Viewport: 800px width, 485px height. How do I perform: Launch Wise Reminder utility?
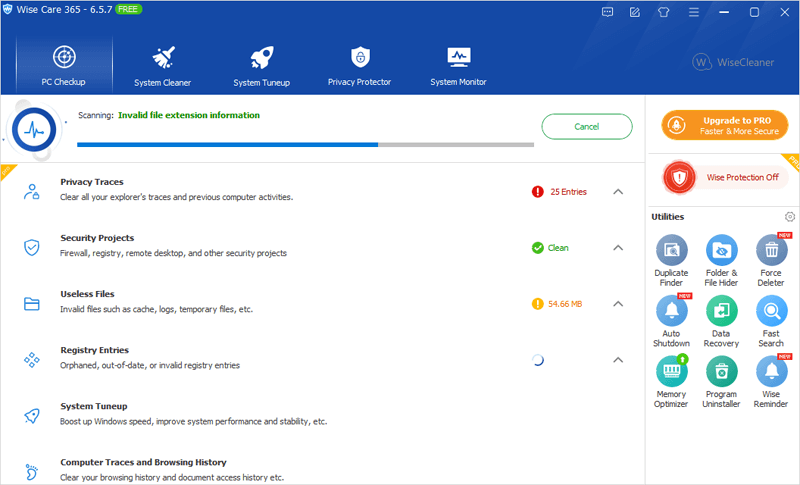click(x=771, y=382)
